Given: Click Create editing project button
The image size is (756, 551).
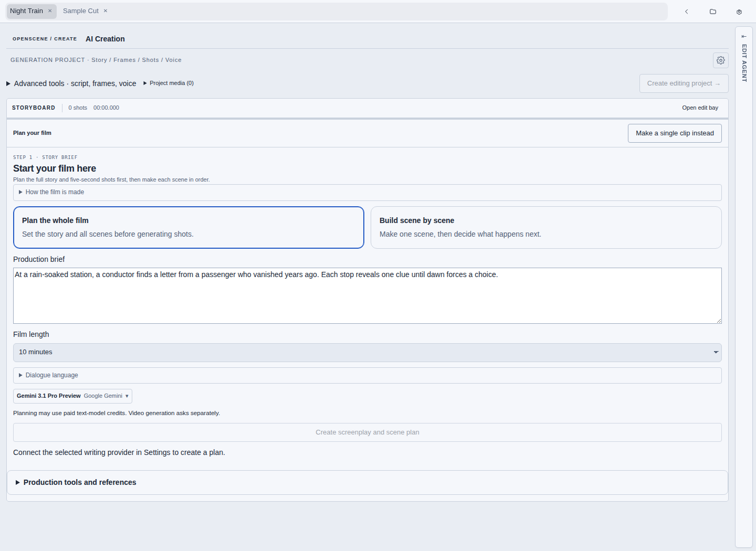Looking at the screenshot, I should [684, 83].
